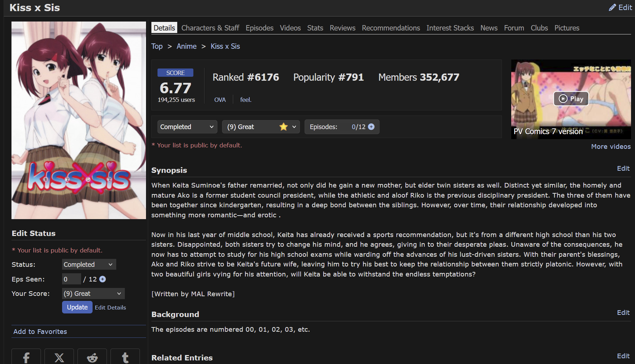
Task: Share on Facebook icon
Action: (26, 357)
